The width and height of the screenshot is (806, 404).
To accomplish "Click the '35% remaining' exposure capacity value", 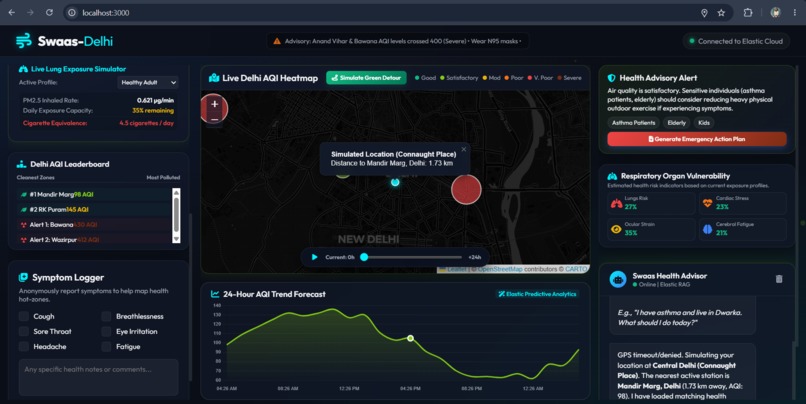I will (x=153, y=111).
